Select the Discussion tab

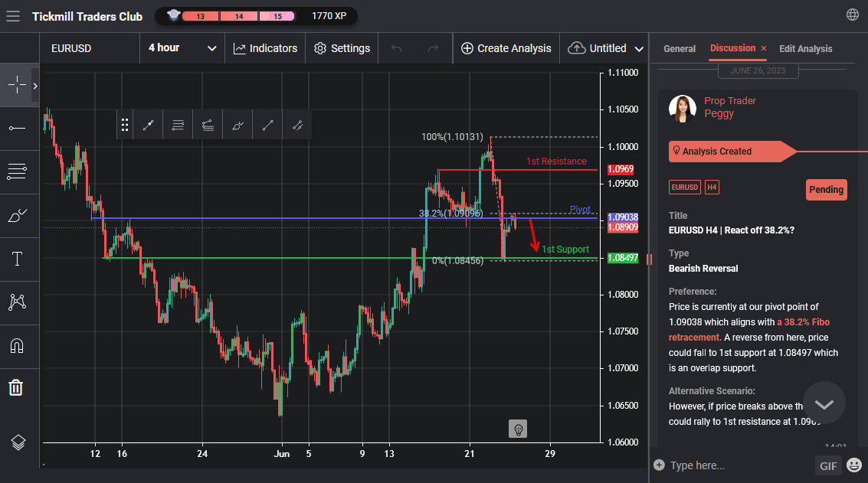click(x=732, y=48)
